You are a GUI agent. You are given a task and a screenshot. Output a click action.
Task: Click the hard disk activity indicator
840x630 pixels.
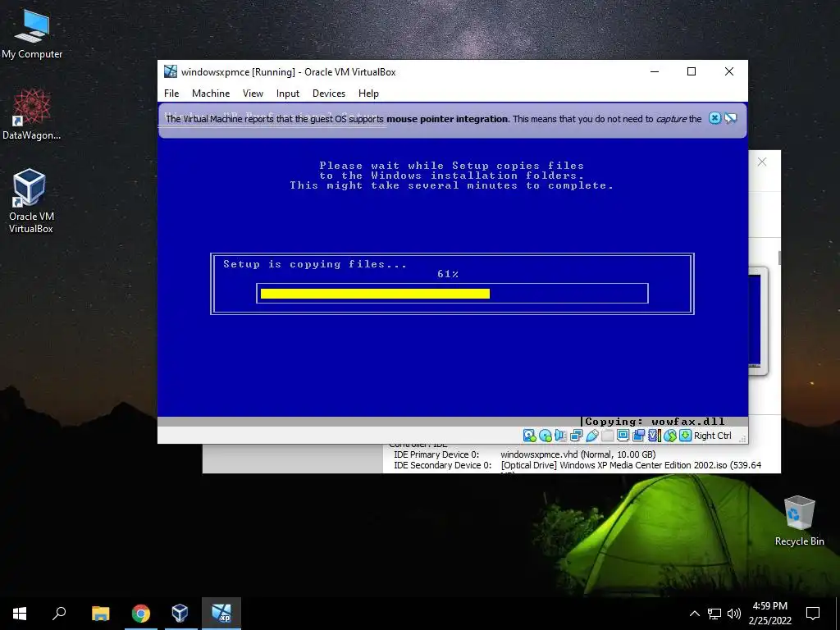click(x=529, y=436)
